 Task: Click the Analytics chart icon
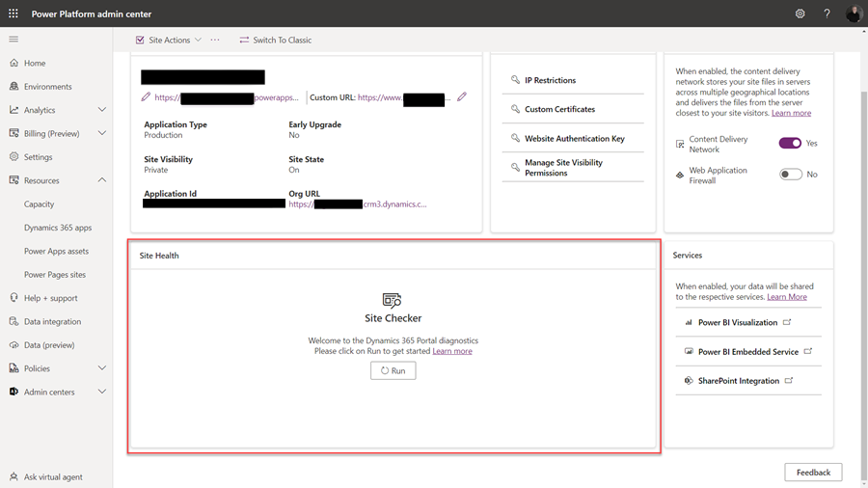(14, 110)
